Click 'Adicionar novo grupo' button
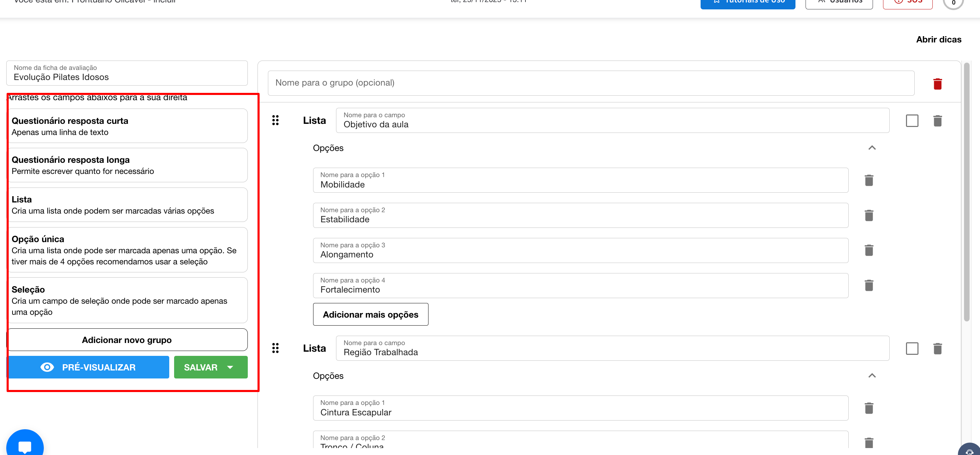Screen dimensions: 980x455 point(127,340)
